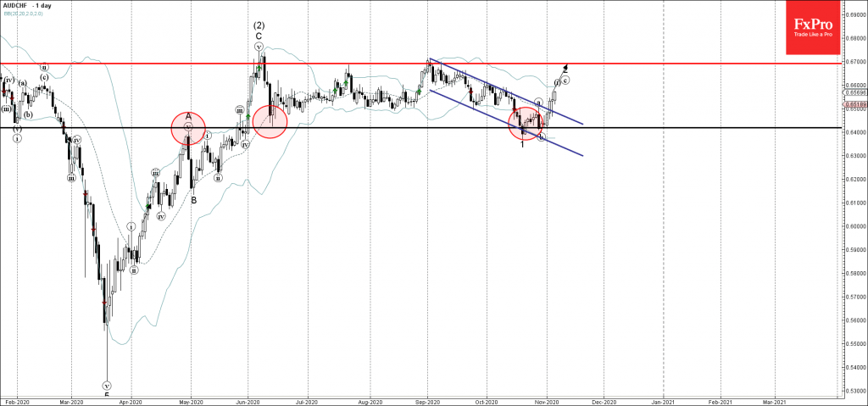Click the 0.67000 level on the price axis
Viewport: 868px width, 406px height.
(854, 61)
